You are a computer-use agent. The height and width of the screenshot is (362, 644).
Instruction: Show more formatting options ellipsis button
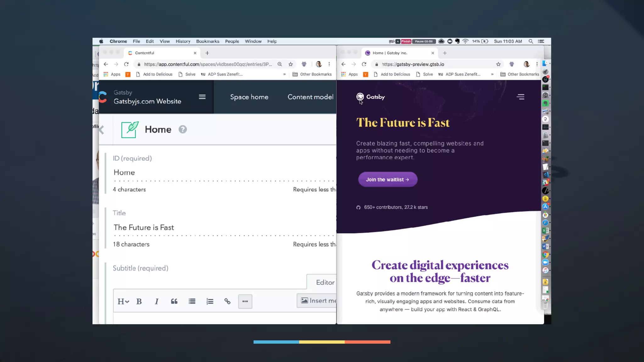click(x=245, y=301)
